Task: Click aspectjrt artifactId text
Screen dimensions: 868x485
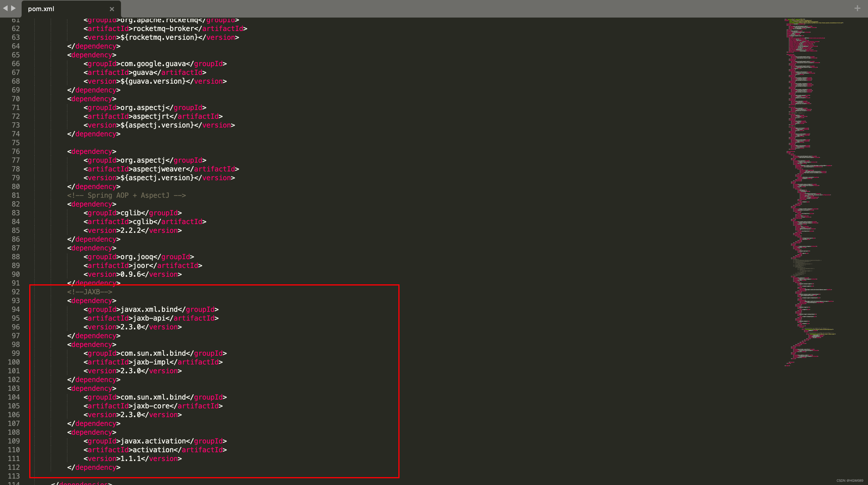Action: tap(151, 116)
